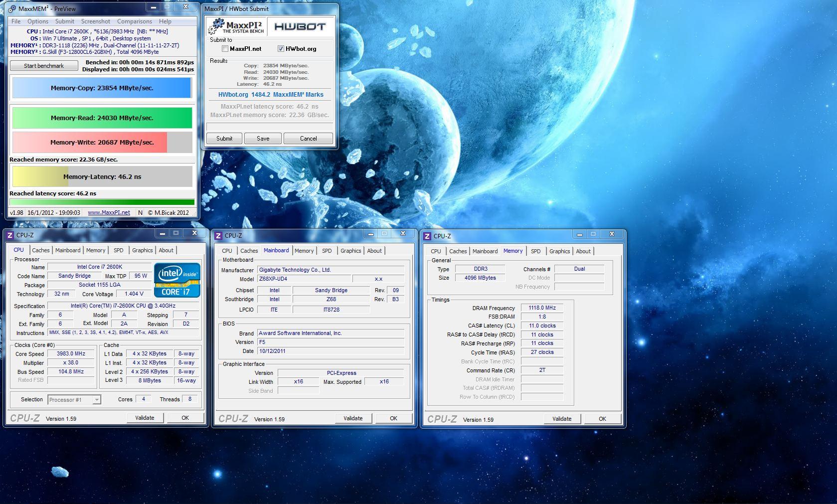Open the File menu in MaxxMEM
The width and height of the screenshot is (837, 504).
(16, 21)
